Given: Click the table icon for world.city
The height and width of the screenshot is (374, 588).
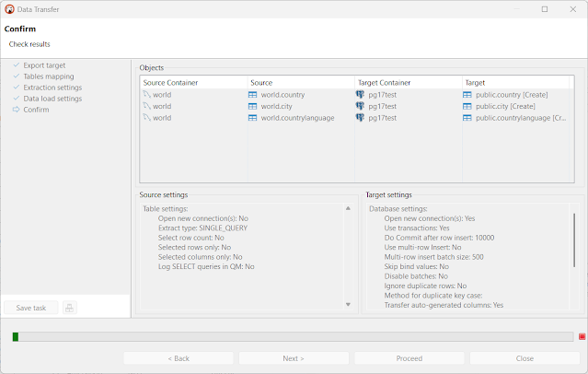Looking at the screenshot, I should [253, 106].
